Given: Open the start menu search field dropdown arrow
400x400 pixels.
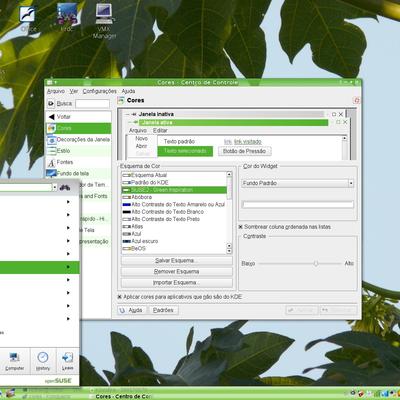Looking at the screenshot, I should (x=55, y=188).
